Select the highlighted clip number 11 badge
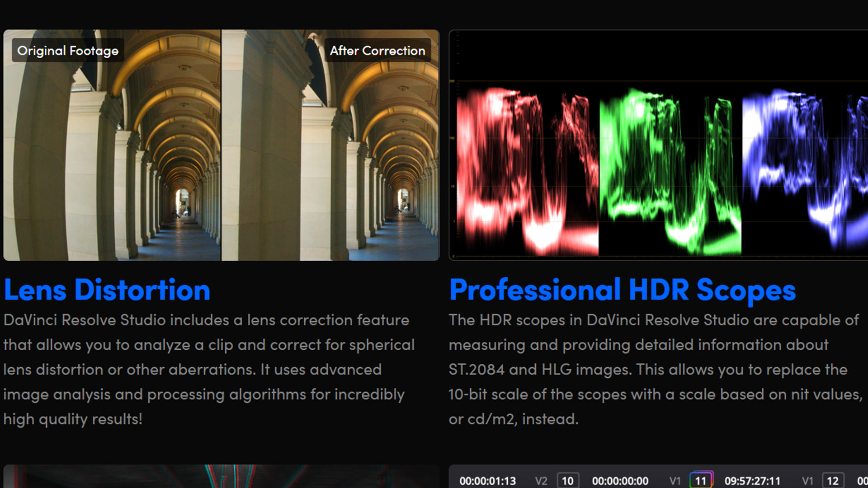Image resolution: width=868 pixels, height=488 pixels. pyautogui.click(x=701, y=481)
